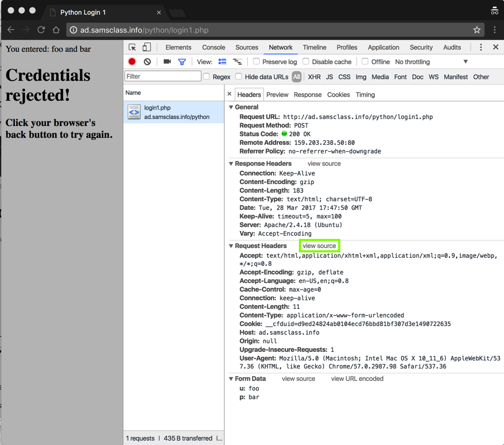Screen dimensions: 504x445
Task: View source of Request Headers
Action: pos(319,246)
